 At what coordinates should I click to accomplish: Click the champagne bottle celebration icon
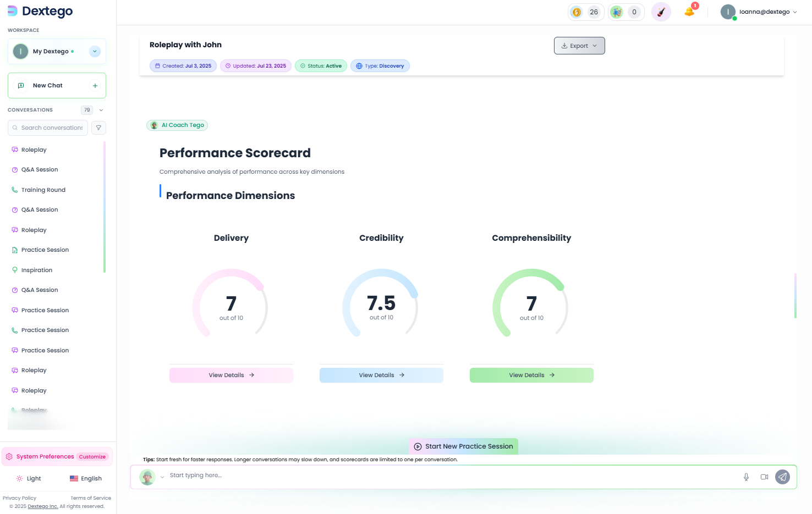pos(661,12)
